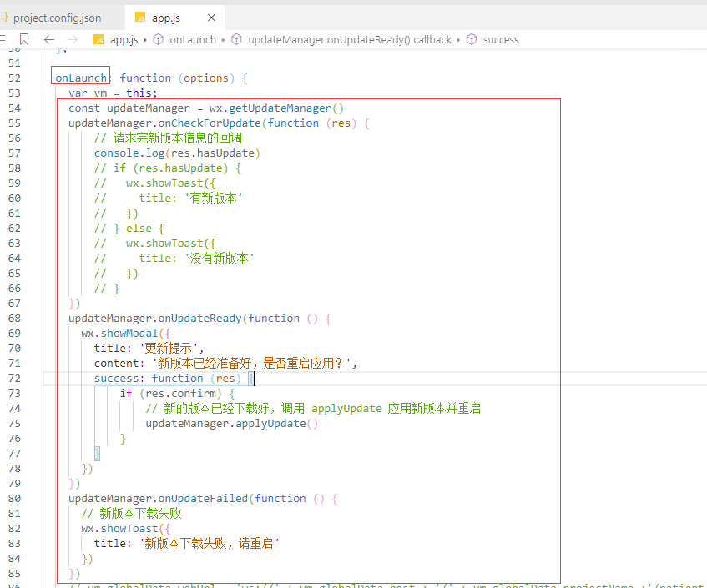Click 'console.log' on line 57
The width and height of the screenshot is (707, 588).
point(129,153)
